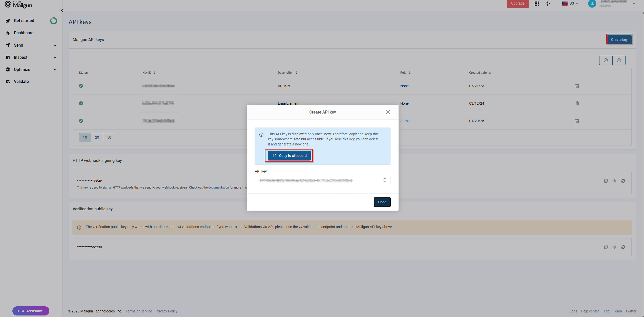Screen dimensions: 644x317
Task: Regenerate the verification public key
Action: click(x=623, y=247)
